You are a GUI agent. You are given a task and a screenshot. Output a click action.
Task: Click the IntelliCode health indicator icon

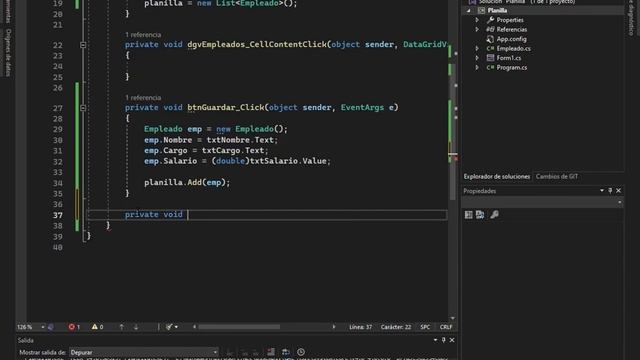(51, 327)
